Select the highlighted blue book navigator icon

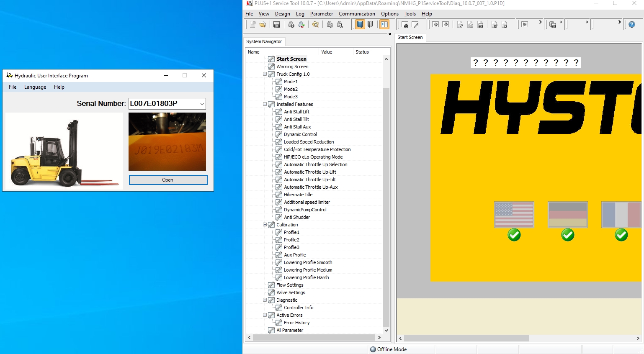[x=360, y=24]
